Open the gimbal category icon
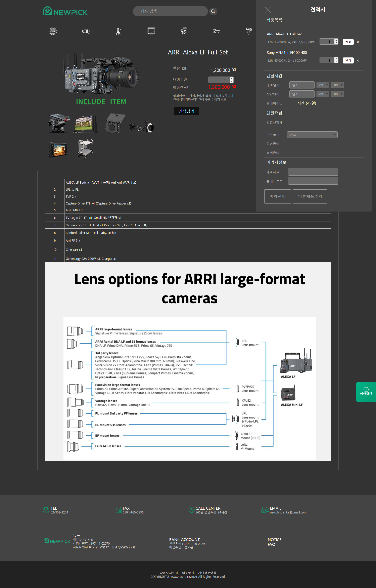376x588 pixels. pyautogui.click(x=249, y=31)
